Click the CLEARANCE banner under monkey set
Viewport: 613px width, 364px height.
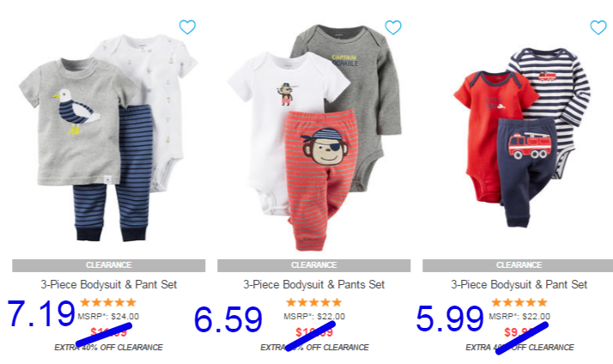click(314, 265)
